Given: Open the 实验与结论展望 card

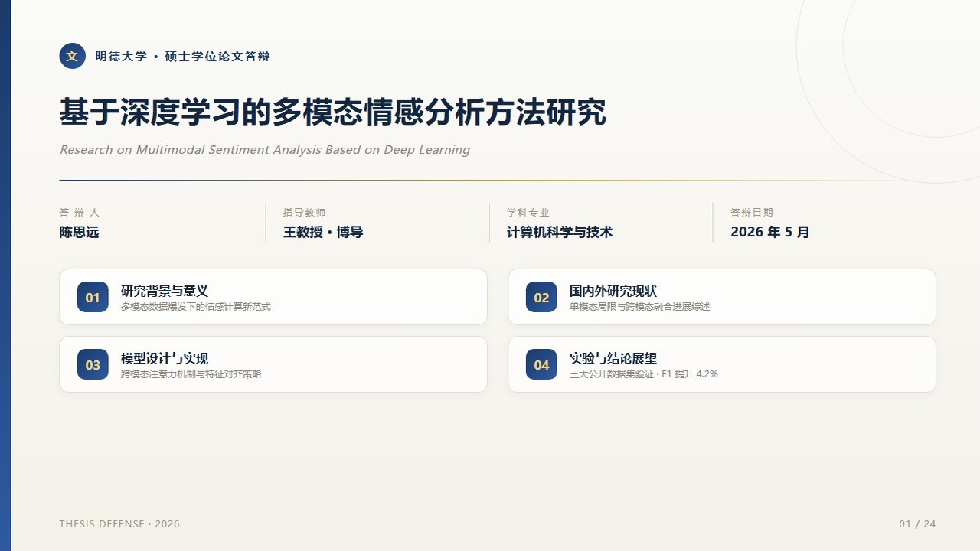Looking at the screenshot, I should [722, 364].
